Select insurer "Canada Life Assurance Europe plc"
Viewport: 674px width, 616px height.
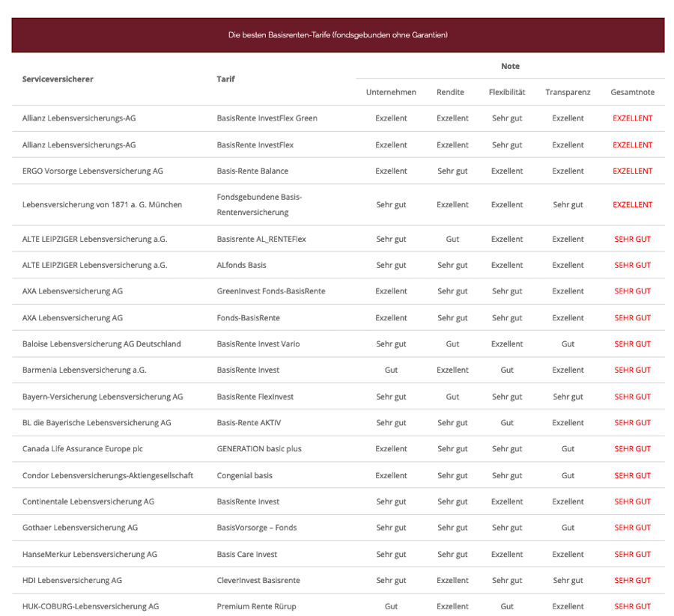pyautogui.click(x=82, y=449)
